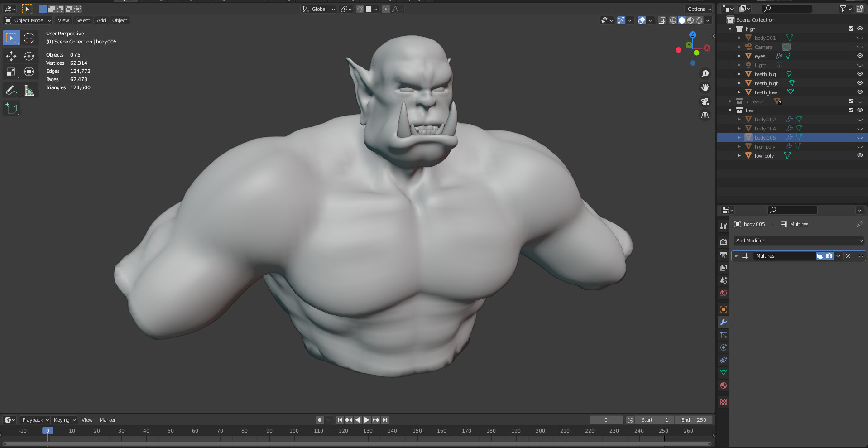
Task: Click the pan view hand icon
Action: [x=705, y=87]
